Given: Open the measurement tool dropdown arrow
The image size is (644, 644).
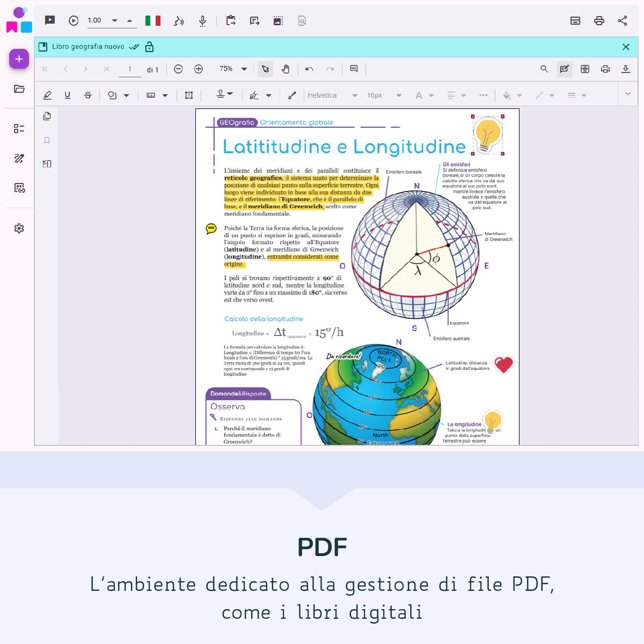Looking at the screenshot, I should (165, 96).
